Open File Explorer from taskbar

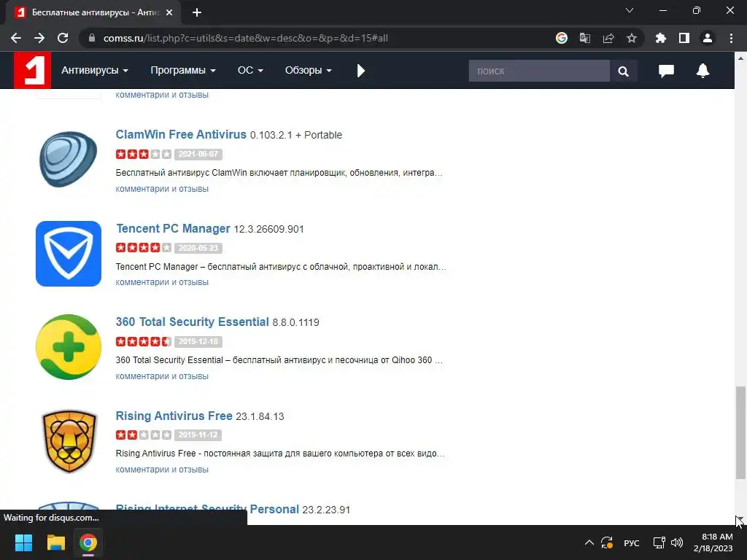55,542
